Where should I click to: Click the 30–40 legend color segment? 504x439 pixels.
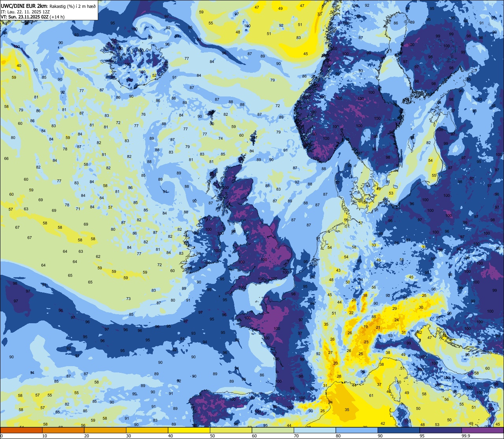coord(147,430)
